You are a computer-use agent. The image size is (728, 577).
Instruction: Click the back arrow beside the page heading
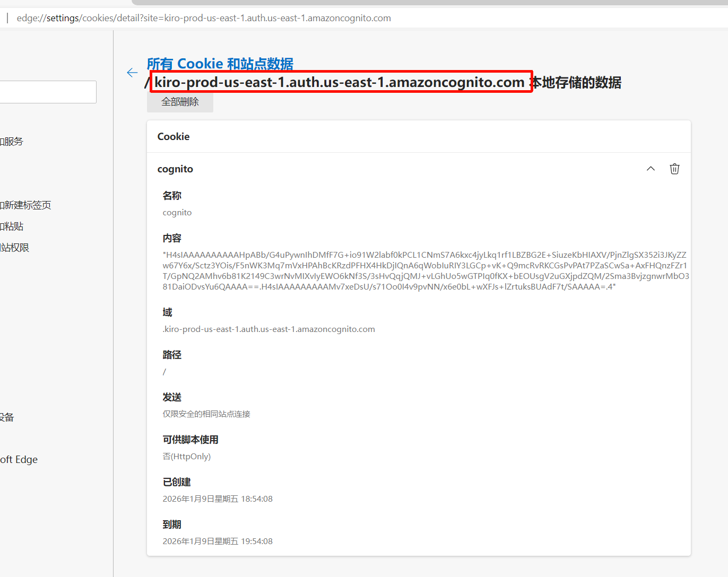click(x=132, y=73)
